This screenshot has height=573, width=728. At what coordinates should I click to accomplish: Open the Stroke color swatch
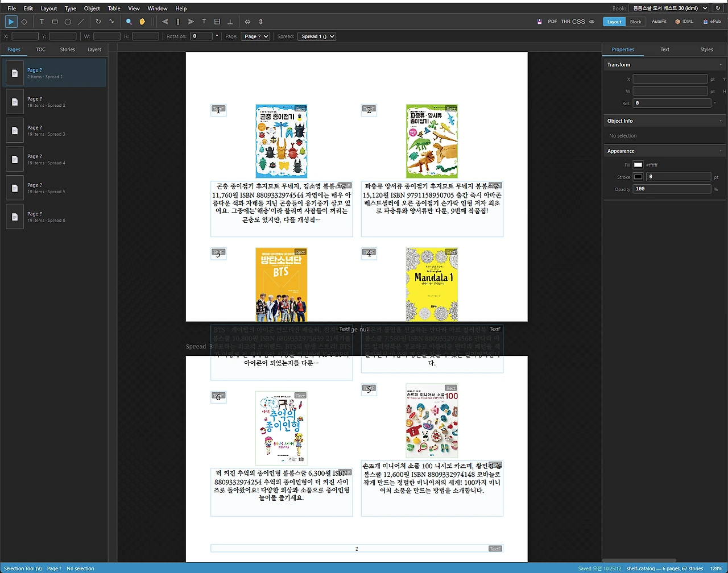click(x=638, y=177)
